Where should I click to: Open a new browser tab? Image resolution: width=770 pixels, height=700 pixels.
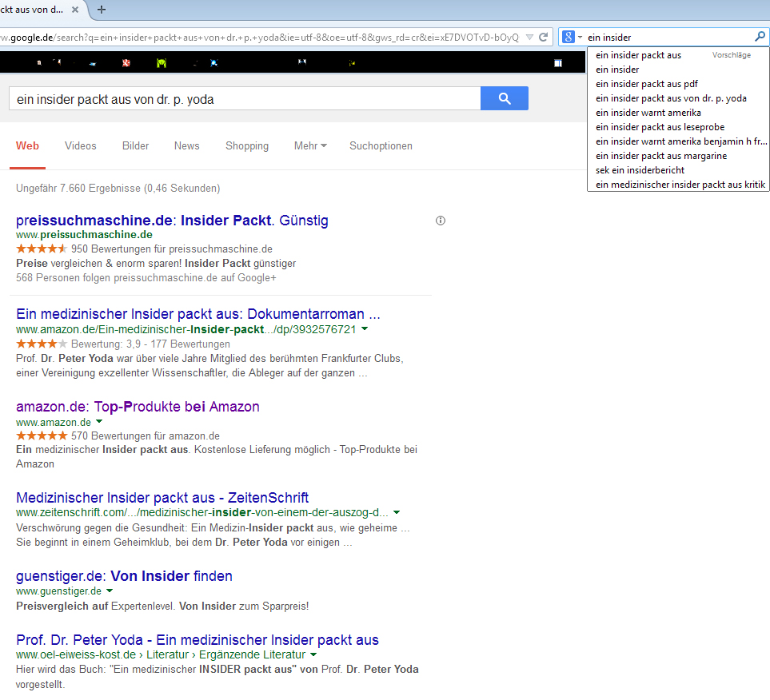point(102,10)
